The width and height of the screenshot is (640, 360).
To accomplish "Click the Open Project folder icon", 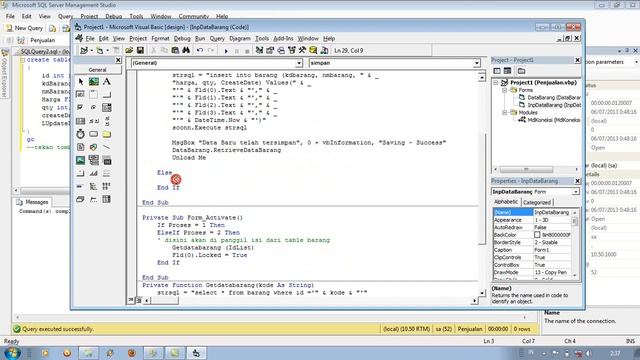I will (x=129, y=50).
